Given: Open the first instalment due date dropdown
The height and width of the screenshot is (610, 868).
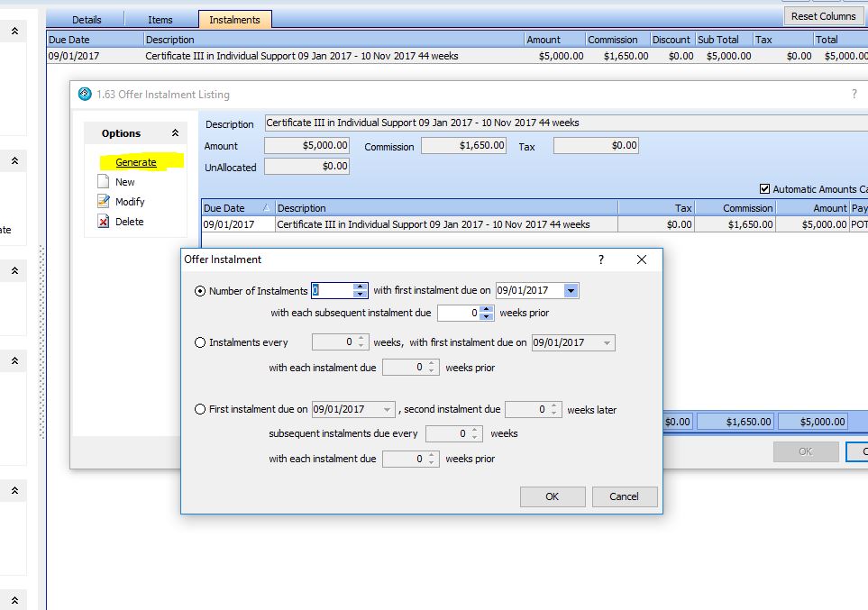Looking at the screenshot, I should click(571, 291).
